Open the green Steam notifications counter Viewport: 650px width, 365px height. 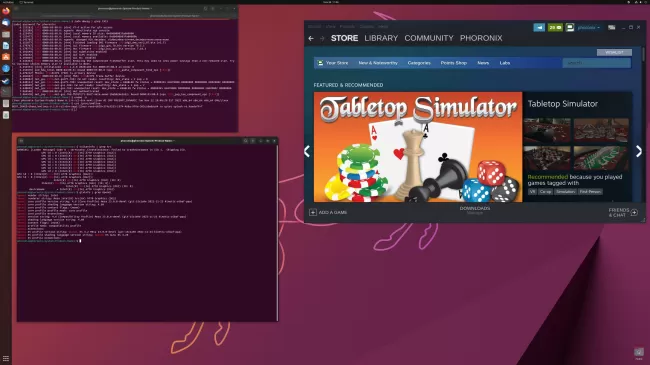pos(555,27)
